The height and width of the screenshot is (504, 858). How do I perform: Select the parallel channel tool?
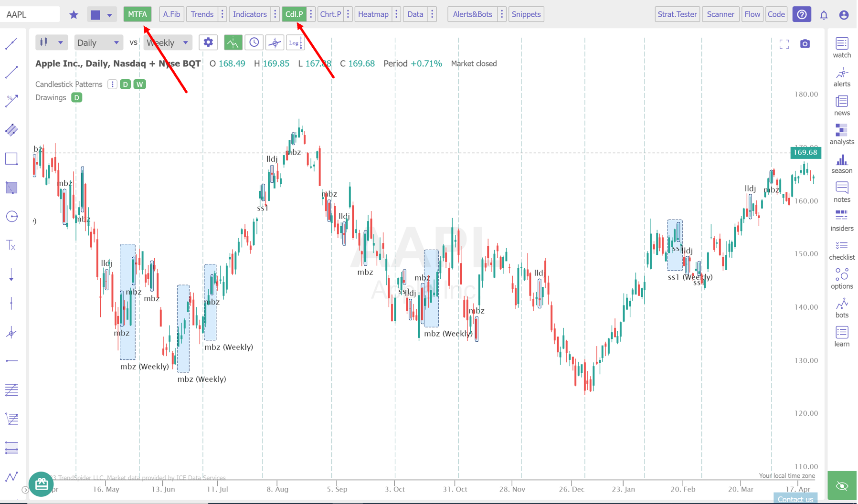pos(11,130)
